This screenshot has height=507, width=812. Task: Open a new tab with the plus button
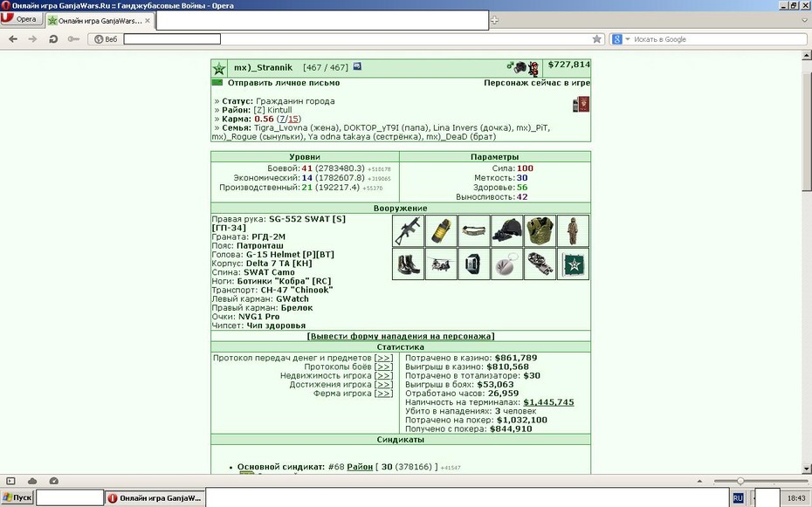494,20
